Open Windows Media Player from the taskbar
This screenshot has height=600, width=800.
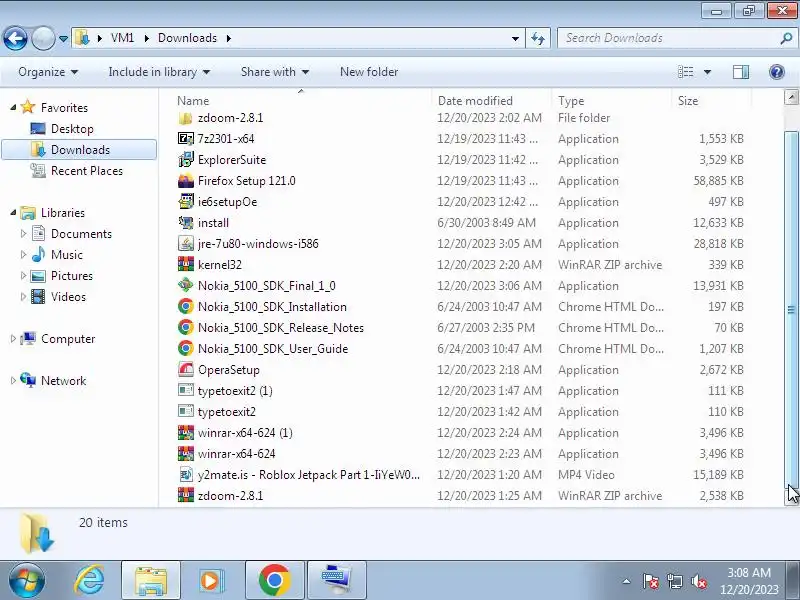tap(211, 580)
